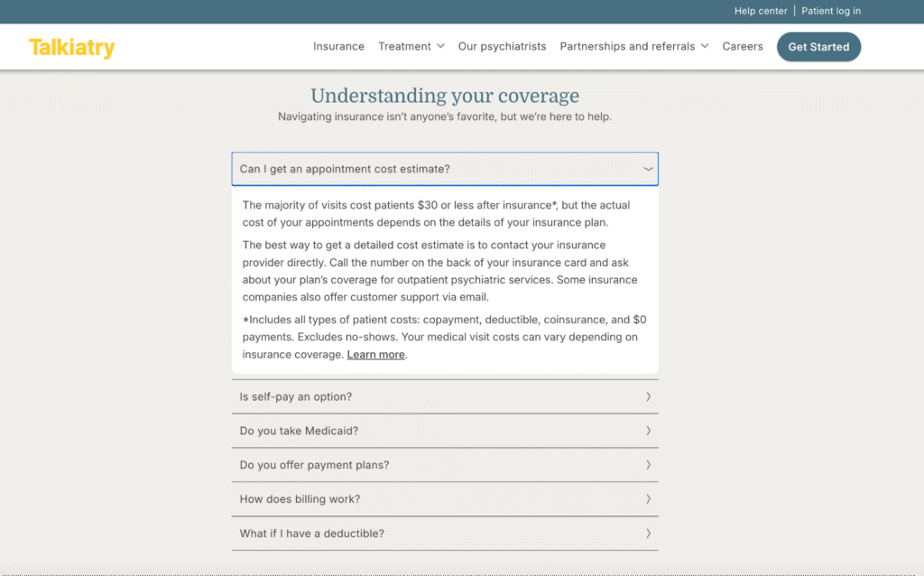Click chevron arrow beside payment plans question
Screen dimensions: 924x576
[648, 465]
